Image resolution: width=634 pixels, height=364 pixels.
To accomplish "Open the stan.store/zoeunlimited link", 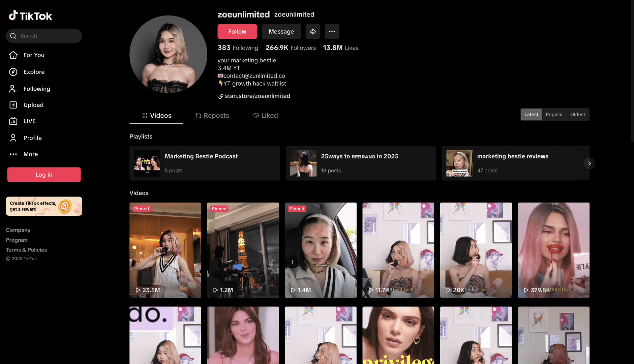I will pyautogui.click(x=257, y=96).
